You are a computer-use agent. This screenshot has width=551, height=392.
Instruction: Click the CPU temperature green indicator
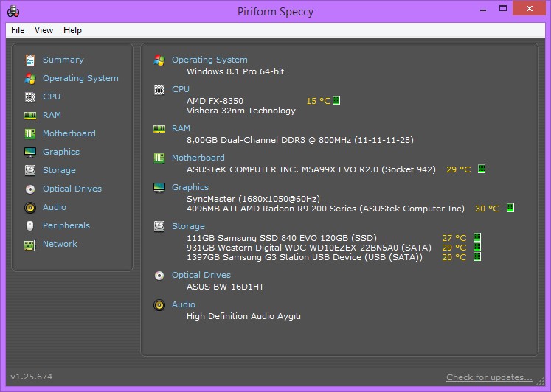337,100
